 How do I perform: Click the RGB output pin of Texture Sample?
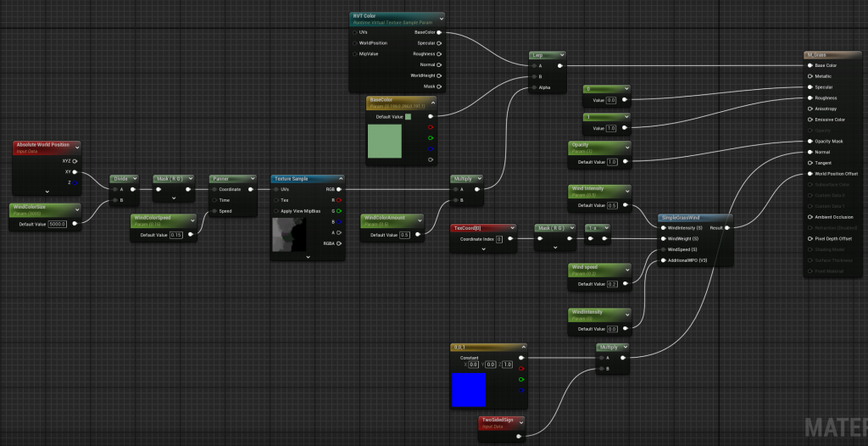pyautogui.click(x=340, y=189)
